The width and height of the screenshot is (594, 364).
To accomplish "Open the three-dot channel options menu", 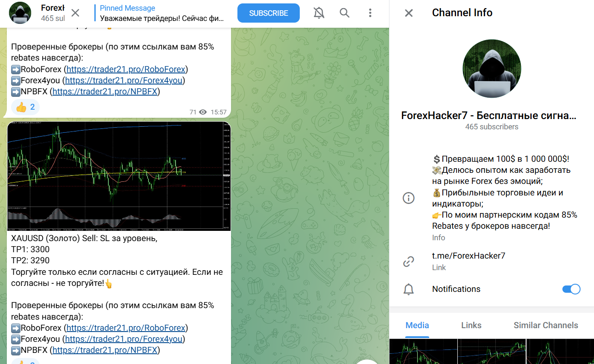I will point(370,13).
